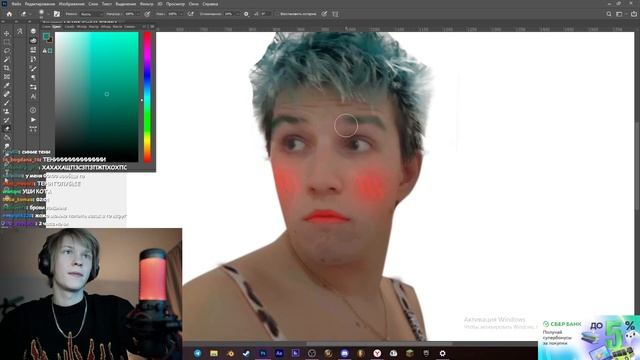This screenshot has height=360, width=640.
Task: Open the Окно menu
Action: pos(194,4)
